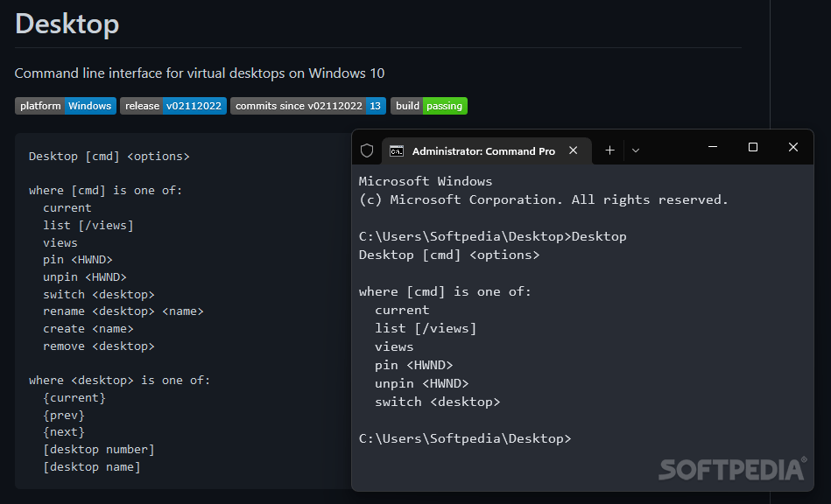Click 'Desktop [cmd] <options>' in the README code block
Image resolution: width=831 pixels, height=504 pixels.
click(x=109, y=156)
